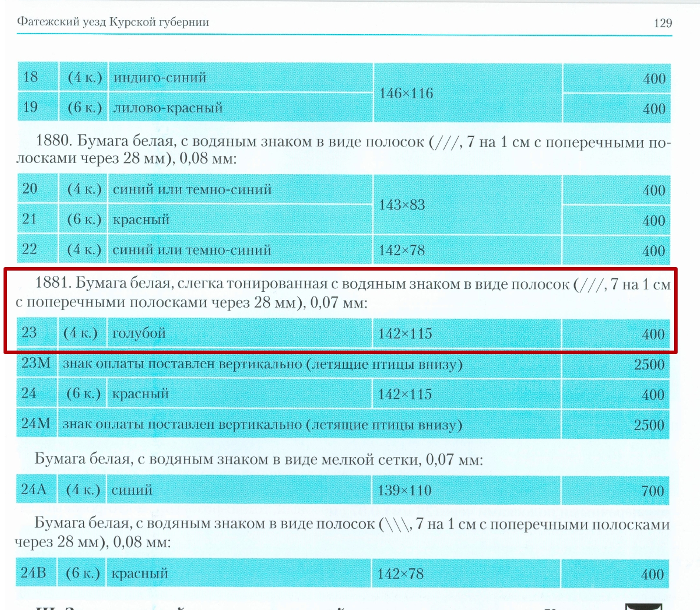Select catalog number 21 cell

pos(30,219)
